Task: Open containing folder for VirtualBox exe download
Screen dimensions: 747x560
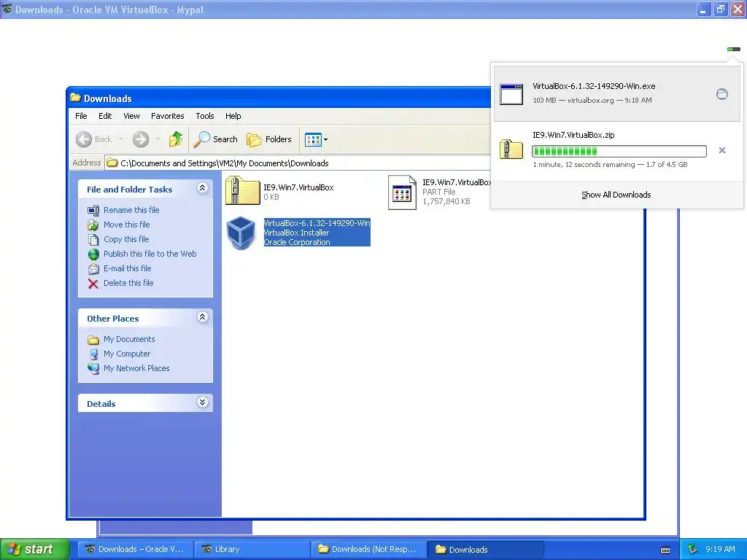Action: tap(722, 94)
